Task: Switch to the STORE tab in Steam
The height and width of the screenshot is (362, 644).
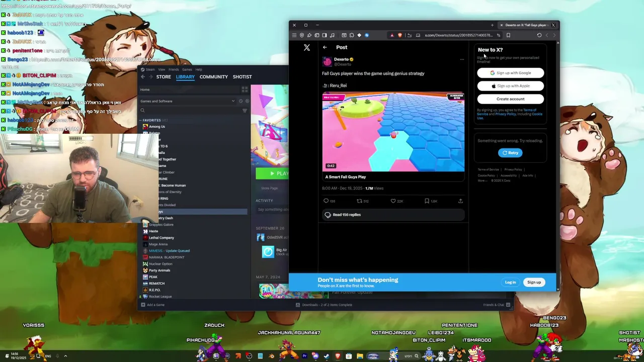Action: click(164, 77)
